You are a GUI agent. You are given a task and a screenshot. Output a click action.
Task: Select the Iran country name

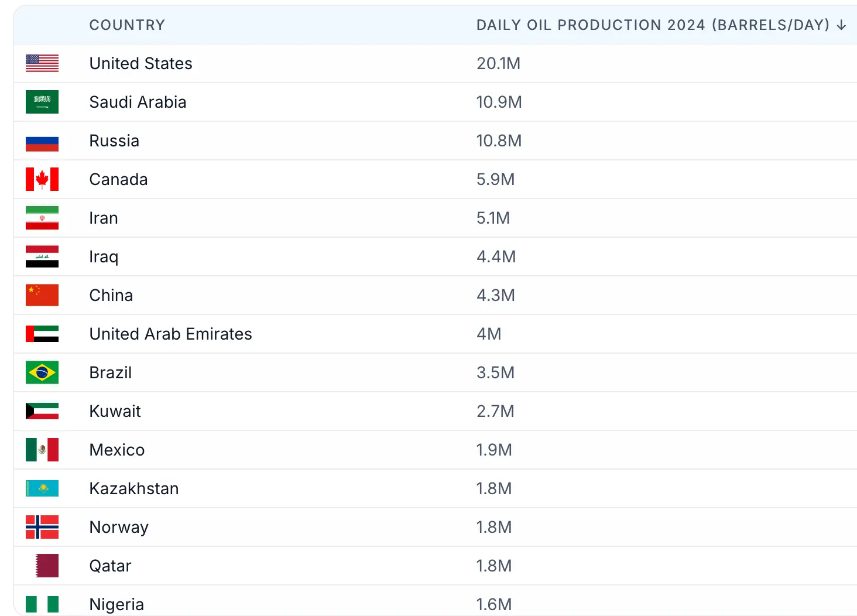point(104,218)
